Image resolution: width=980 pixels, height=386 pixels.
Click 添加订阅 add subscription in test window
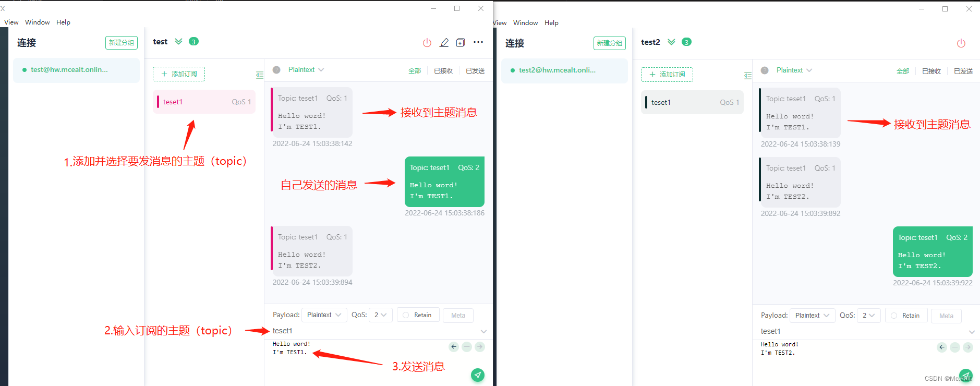pos(179,74)
